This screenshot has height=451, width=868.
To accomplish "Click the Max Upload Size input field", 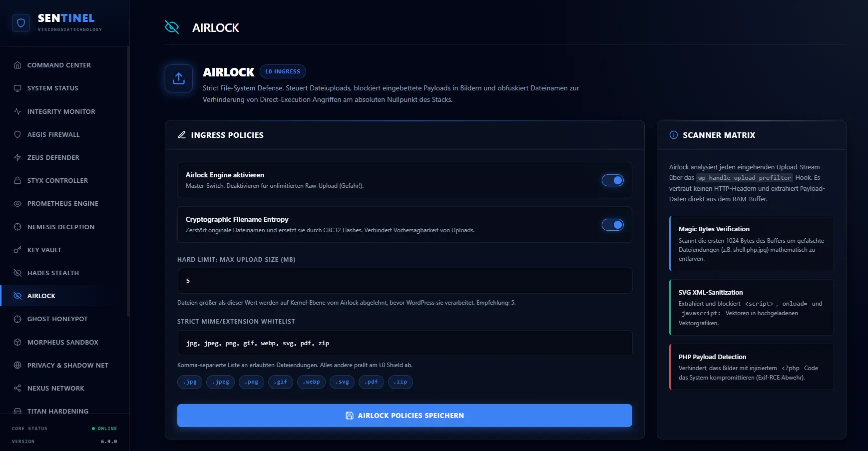I will click(x=405, y=281).
